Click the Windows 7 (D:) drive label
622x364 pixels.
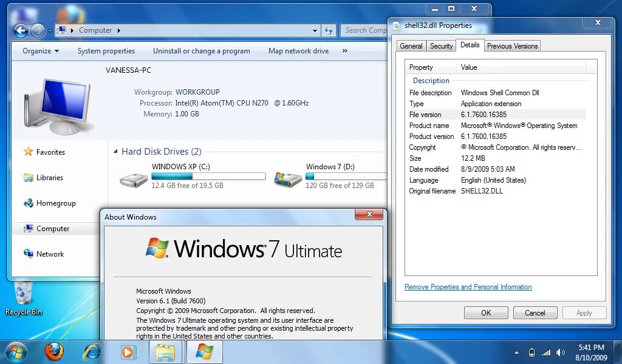pyautogui.click(x=330, y=167)
